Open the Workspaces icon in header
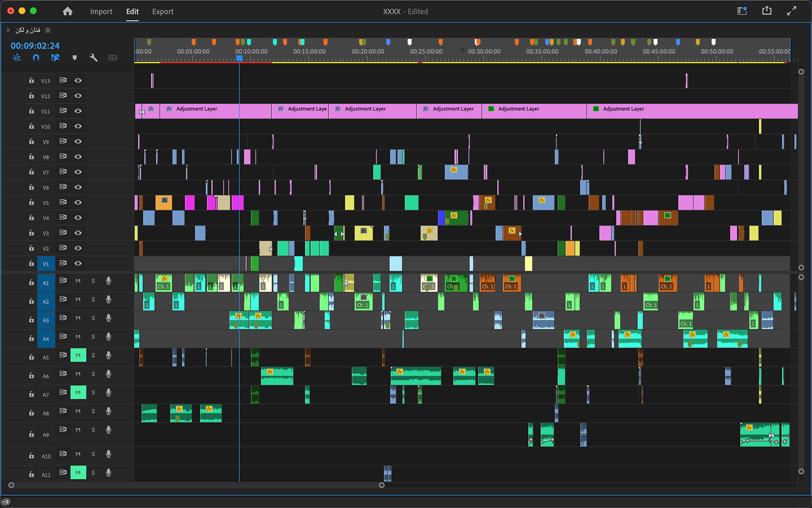 pyautogui.click(x=742, y=11)
